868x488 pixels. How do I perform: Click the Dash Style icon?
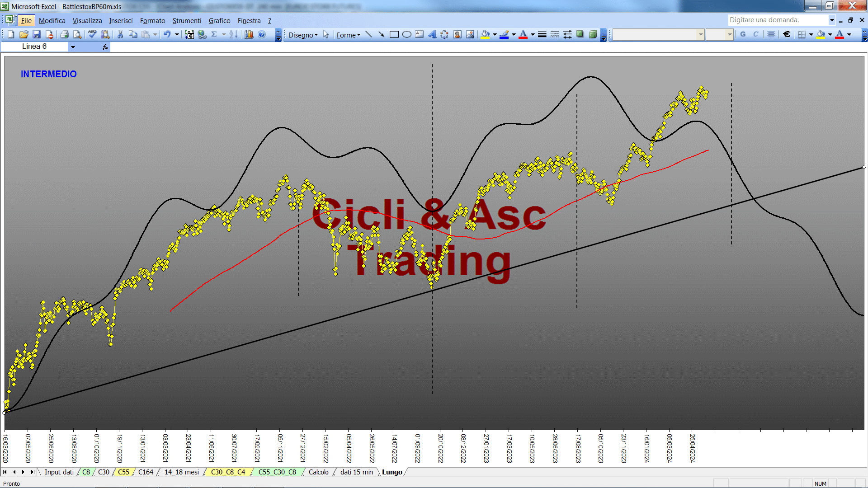point(555,34)
